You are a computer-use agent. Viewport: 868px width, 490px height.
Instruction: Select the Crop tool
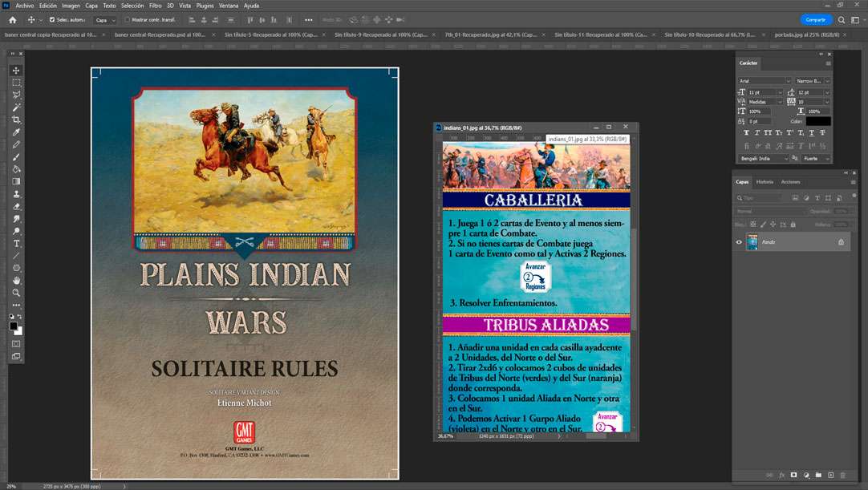pos(16,119)
